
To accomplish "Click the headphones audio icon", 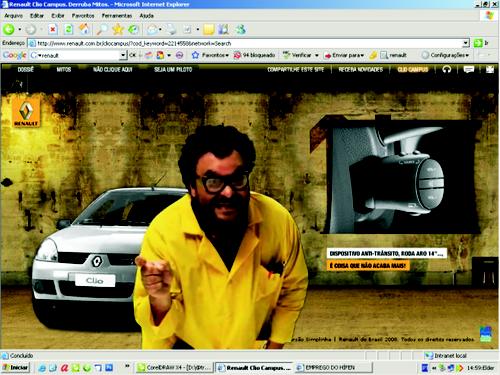I will click(447, 69).
